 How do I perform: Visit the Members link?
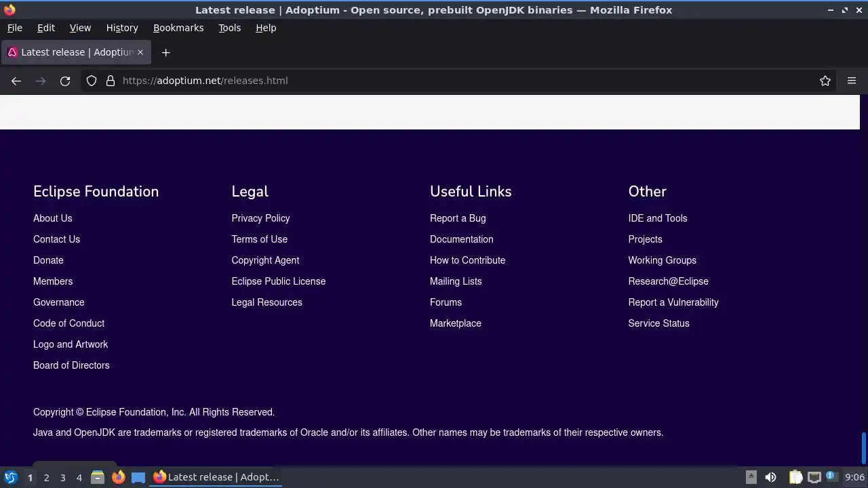(53, 281)
